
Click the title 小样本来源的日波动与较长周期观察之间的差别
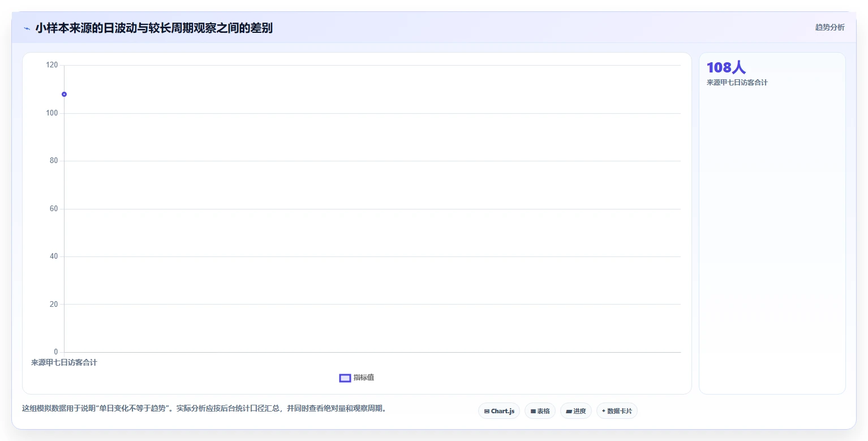click(x=154, y=28)
